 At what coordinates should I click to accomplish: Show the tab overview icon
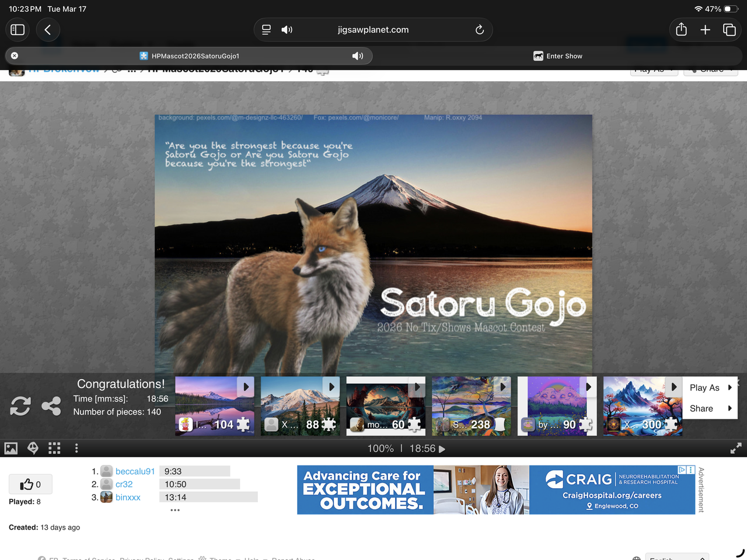click(729, 30)
